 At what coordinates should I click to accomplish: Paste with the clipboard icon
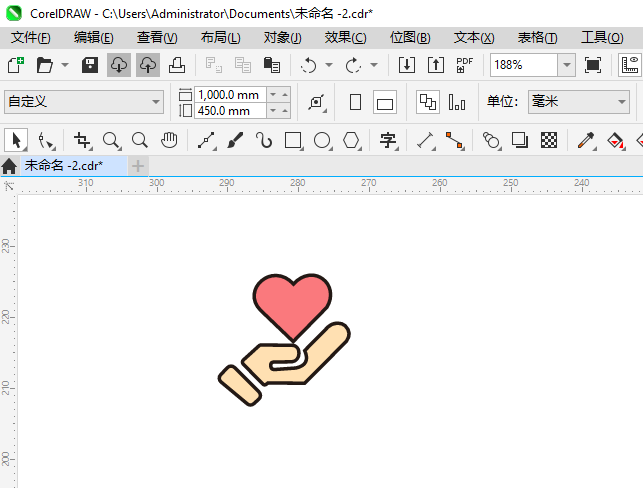[x=271, y=65]
